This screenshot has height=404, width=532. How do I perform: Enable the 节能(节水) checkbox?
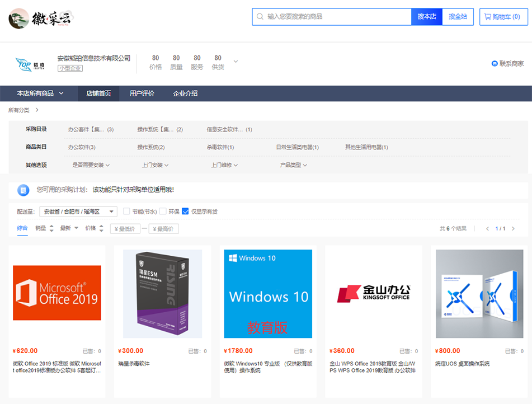[126, 211]
